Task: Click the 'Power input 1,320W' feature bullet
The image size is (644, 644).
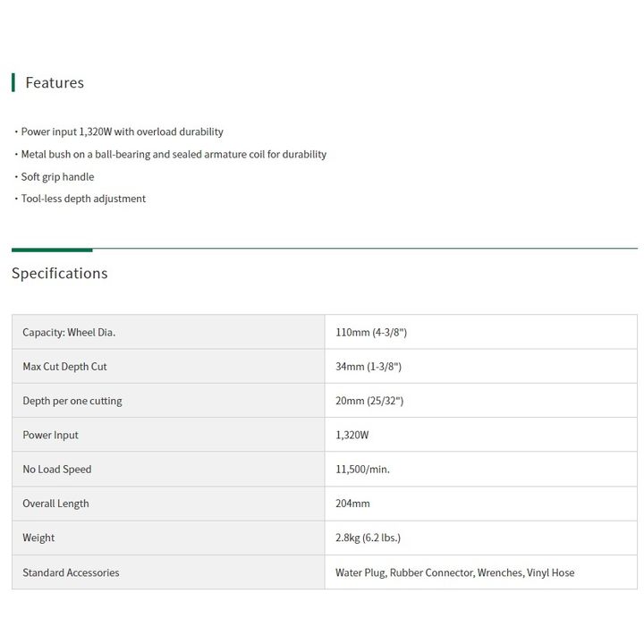Action: 122,131
